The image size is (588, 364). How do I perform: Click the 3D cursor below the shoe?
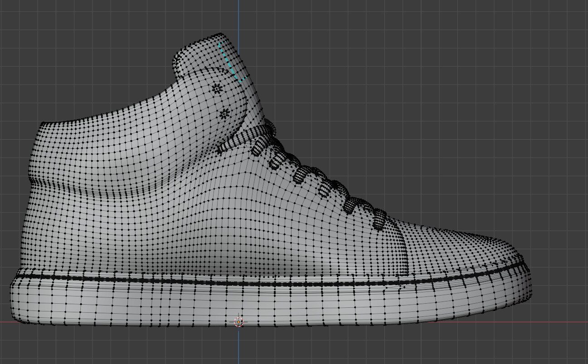point(238,323)
